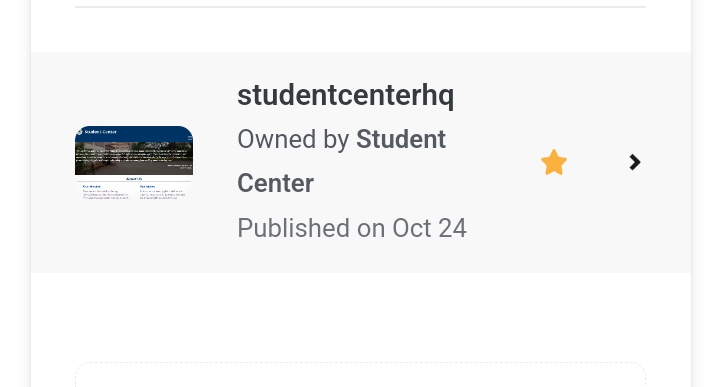The height and width of the screenshot is (387, 720).
Task: Click the hamburger menu icon in thumbnail
Action: point(190,138)
